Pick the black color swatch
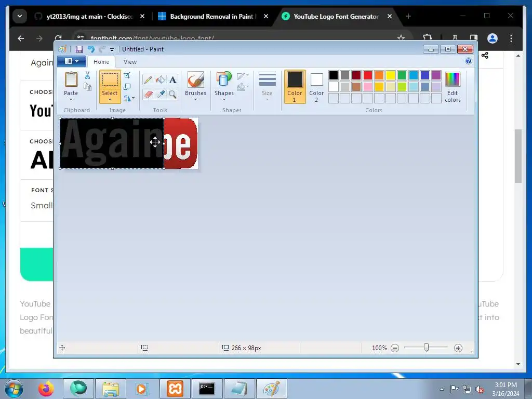 [x=334, y=75]
